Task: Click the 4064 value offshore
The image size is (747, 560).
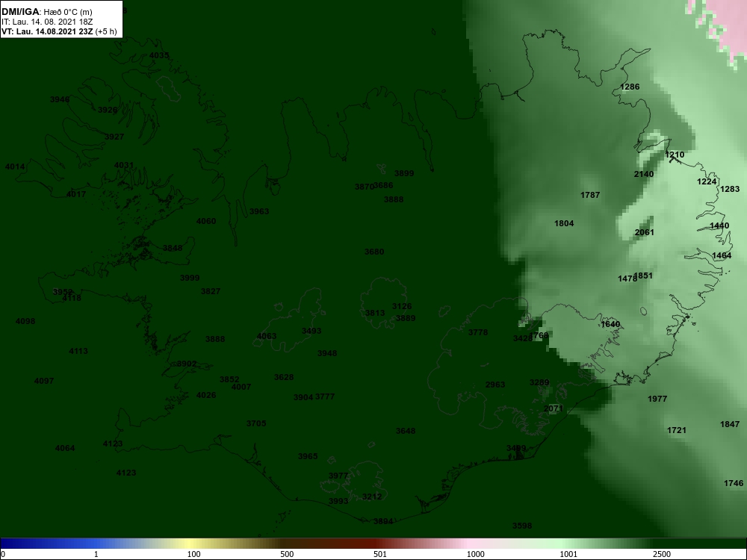Action: coord(65,448)
